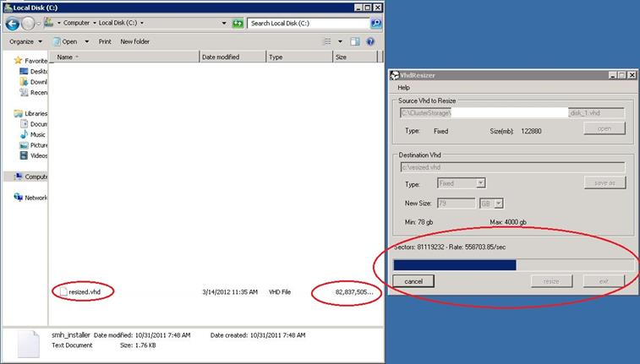The image size is (640, 364).
Task: Click the refresh icon beside address bar
Action: tap(236, 23)
